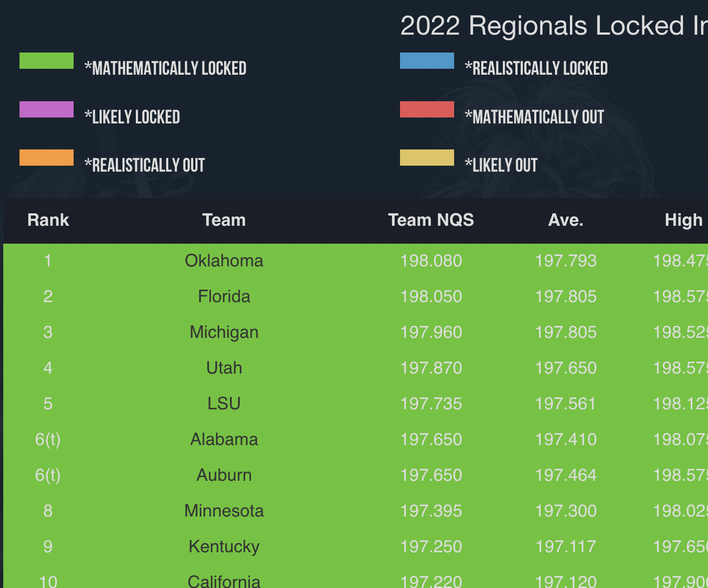Click the red Mathematically Out swatch

pos(427,109)
